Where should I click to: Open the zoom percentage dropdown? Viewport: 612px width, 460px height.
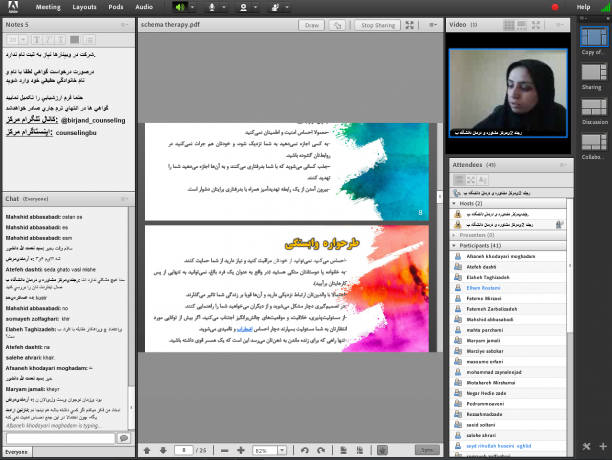coord(282,450)
